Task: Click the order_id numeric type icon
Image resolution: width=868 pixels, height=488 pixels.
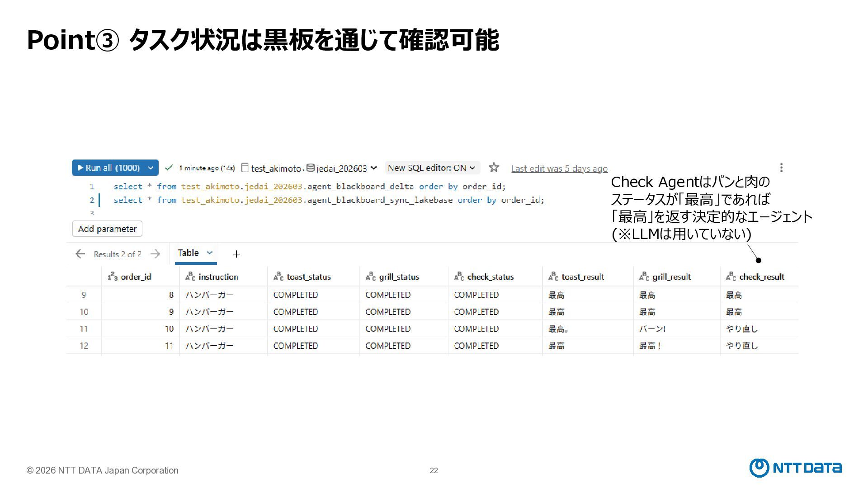Action: (113, 277)
